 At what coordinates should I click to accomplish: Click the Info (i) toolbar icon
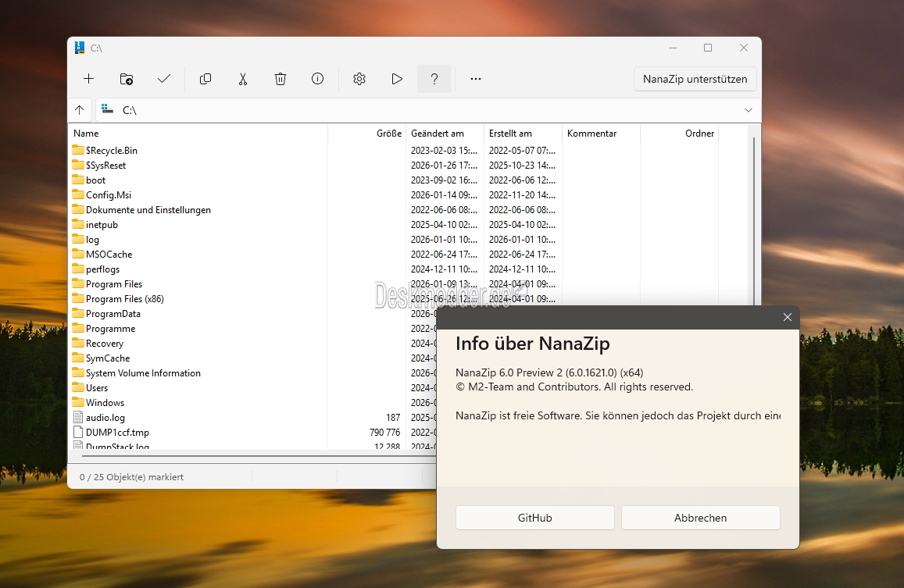point(317,79)
